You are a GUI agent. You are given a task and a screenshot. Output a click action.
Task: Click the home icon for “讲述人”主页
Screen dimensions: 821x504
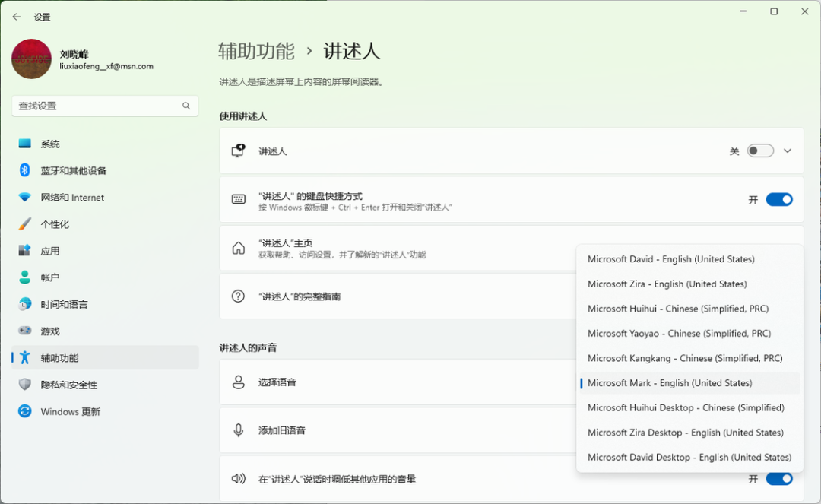tap(238, 248)
